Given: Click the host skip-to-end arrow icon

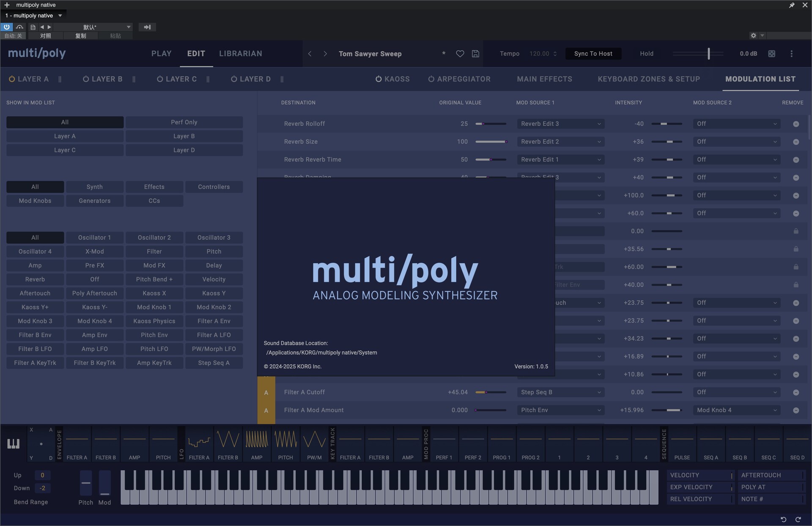Looking at the screenshot, I should 147,27.
